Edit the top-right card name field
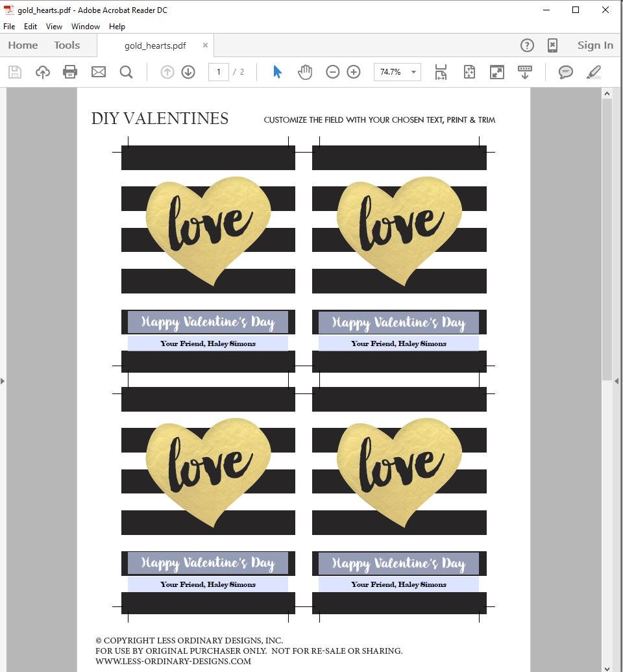 click(398, 343)
